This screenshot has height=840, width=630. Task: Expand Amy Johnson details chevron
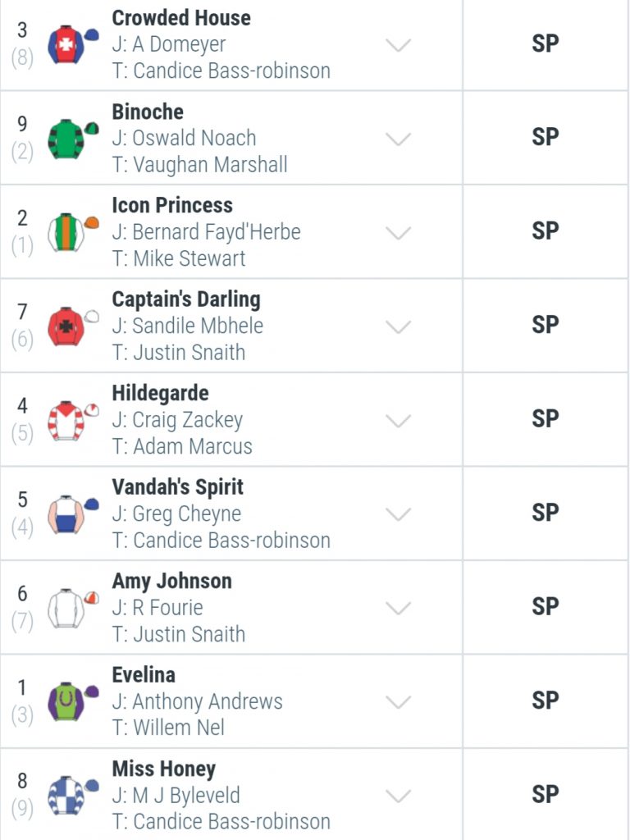click(398, 608)
